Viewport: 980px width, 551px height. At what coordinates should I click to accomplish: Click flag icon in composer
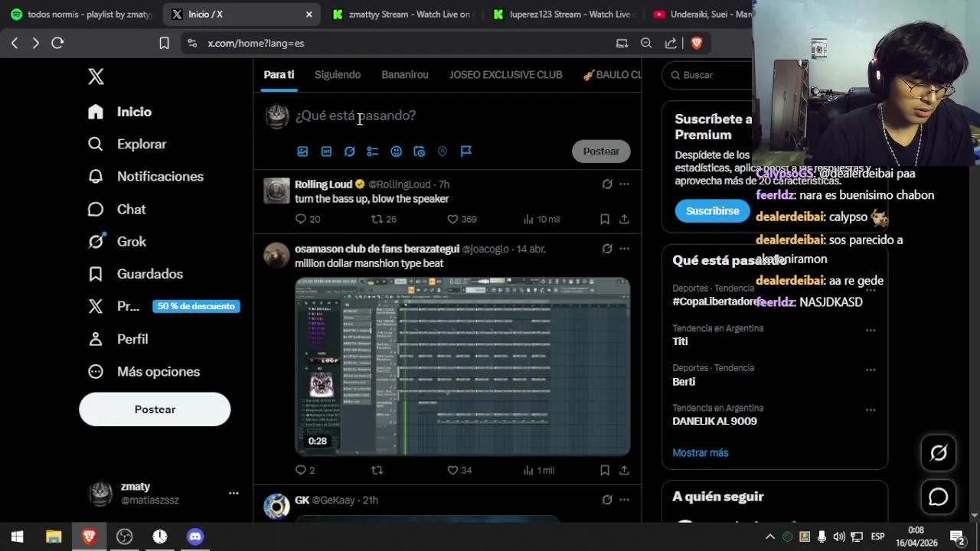465,152
